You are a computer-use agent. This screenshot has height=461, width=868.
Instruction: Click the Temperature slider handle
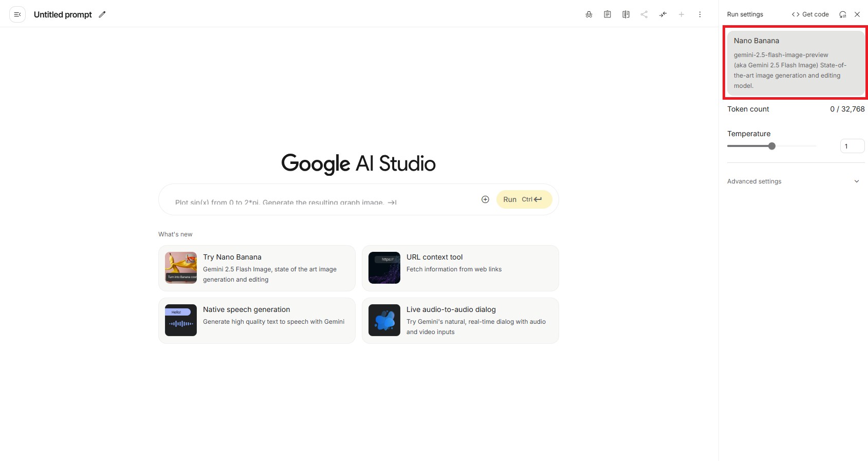[x=772, y=146]
